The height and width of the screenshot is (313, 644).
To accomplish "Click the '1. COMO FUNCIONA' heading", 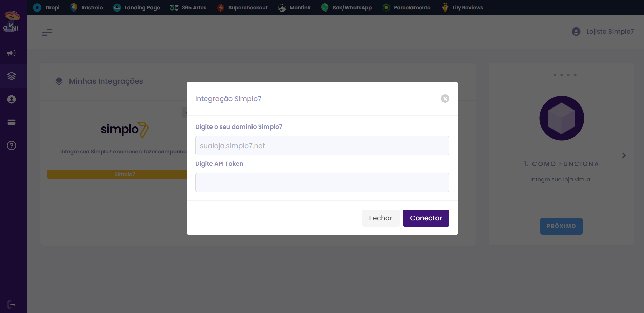I will pyautogui.click(x=561, y=164).
